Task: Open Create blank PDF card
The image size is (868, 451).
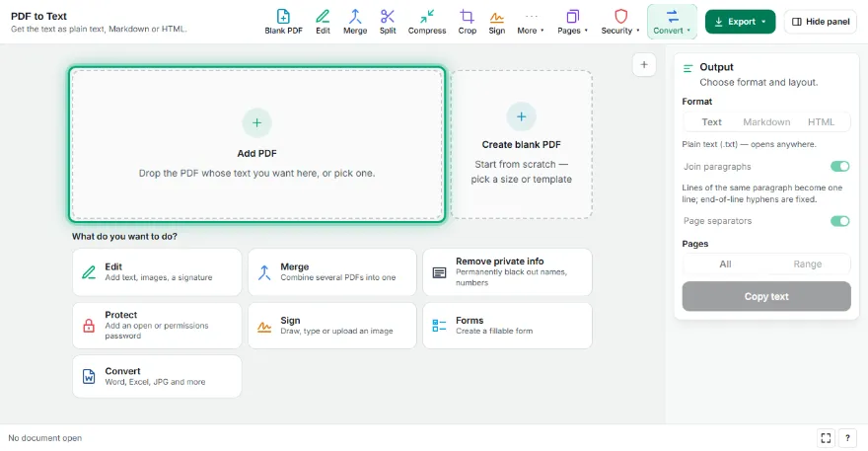Action: tap(522, 144)
